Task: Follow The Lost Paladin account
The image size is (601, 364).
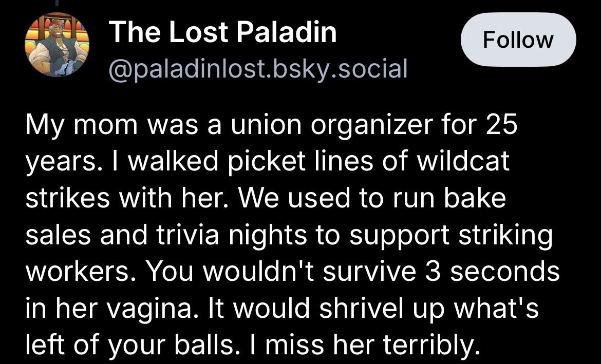Action: [518, 40]
